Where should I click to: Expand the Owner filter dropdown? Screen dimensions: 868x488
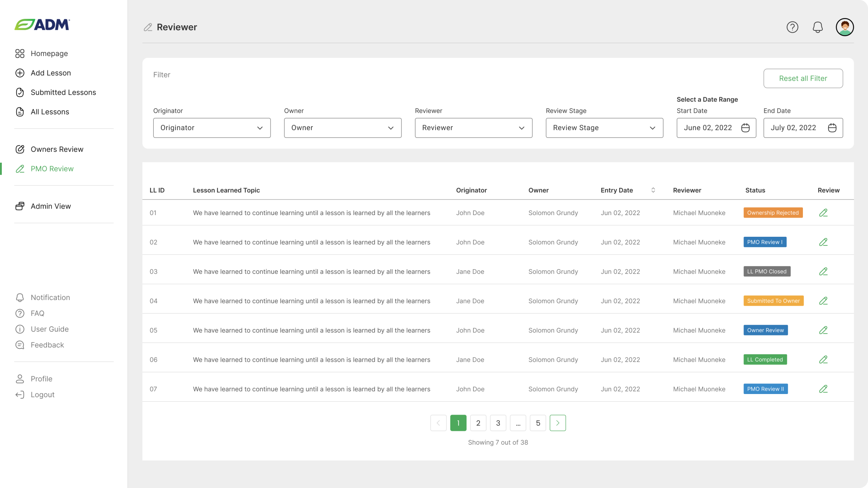coord(342,128)
